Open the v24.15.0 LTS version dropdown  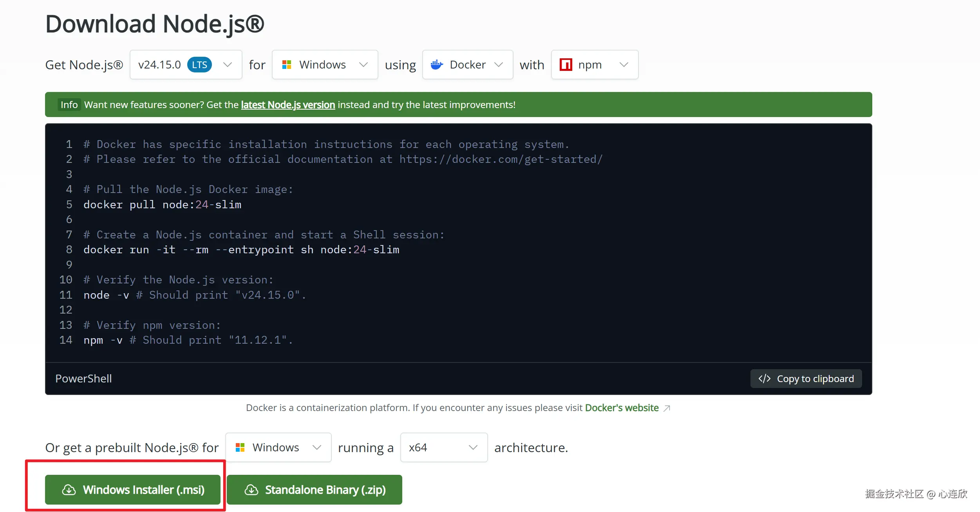point(186,65)
